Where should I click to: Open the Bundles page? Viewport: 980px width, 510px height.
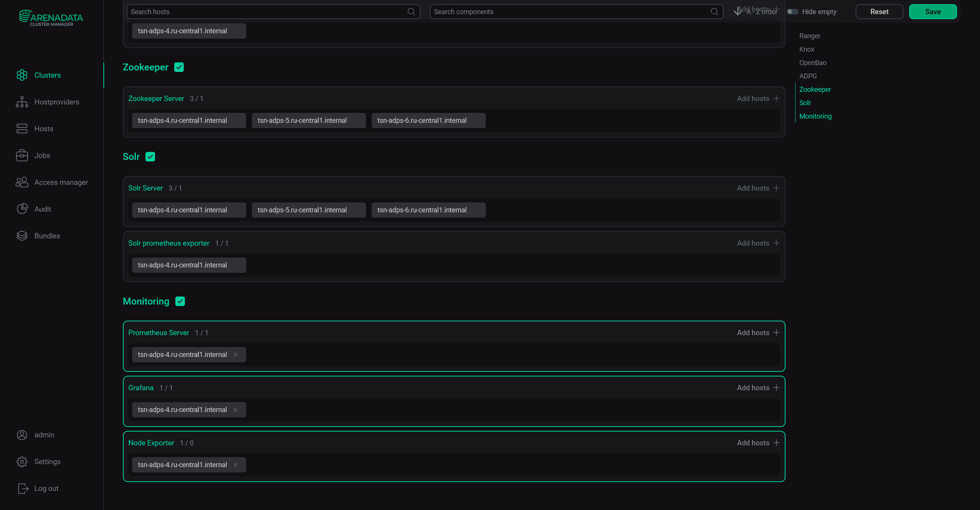pyautogui.click(x=47, y=236)
